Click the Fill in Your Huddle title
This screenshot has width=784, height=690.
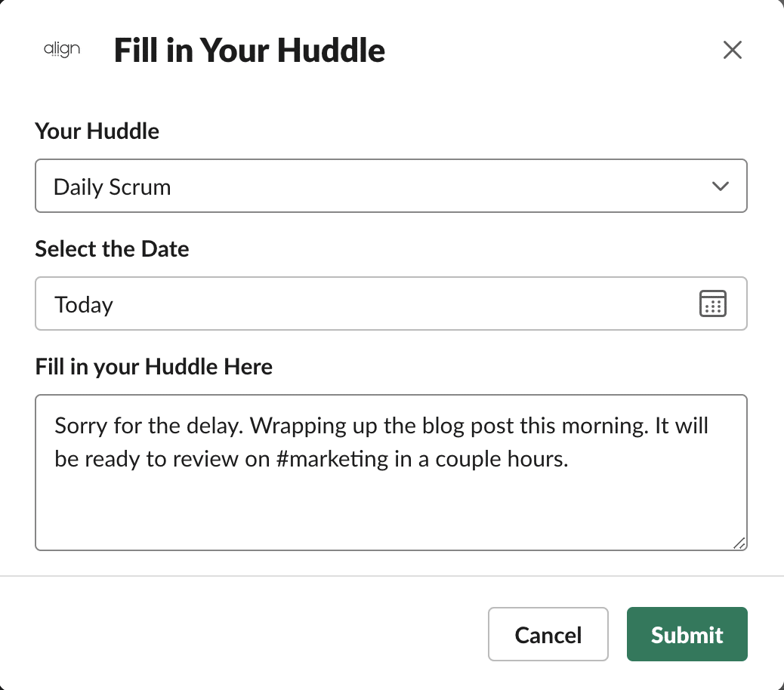pyautogui.click(x=249, y=51)
